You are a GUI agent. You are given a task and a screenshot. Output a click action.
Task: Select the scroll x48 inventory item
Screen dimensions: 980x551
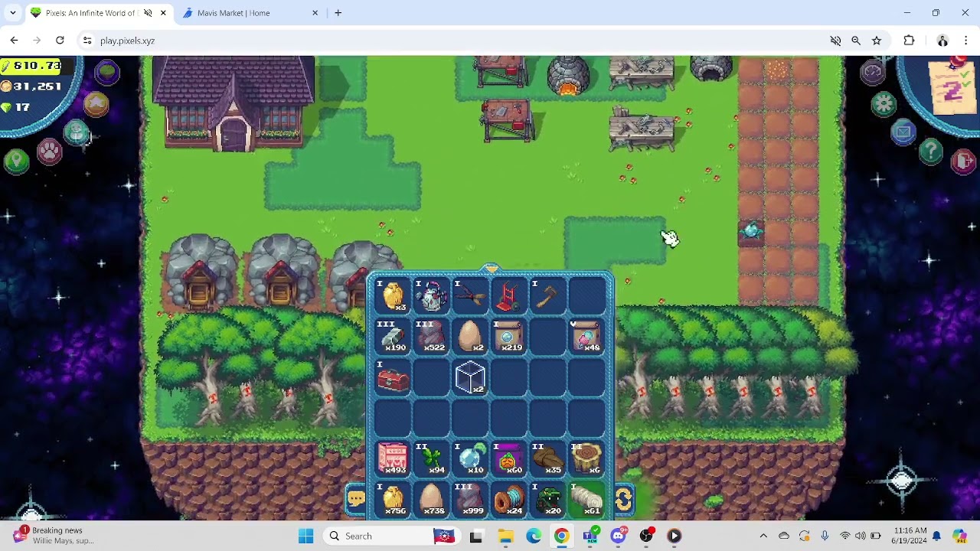(x=586, y=336)
